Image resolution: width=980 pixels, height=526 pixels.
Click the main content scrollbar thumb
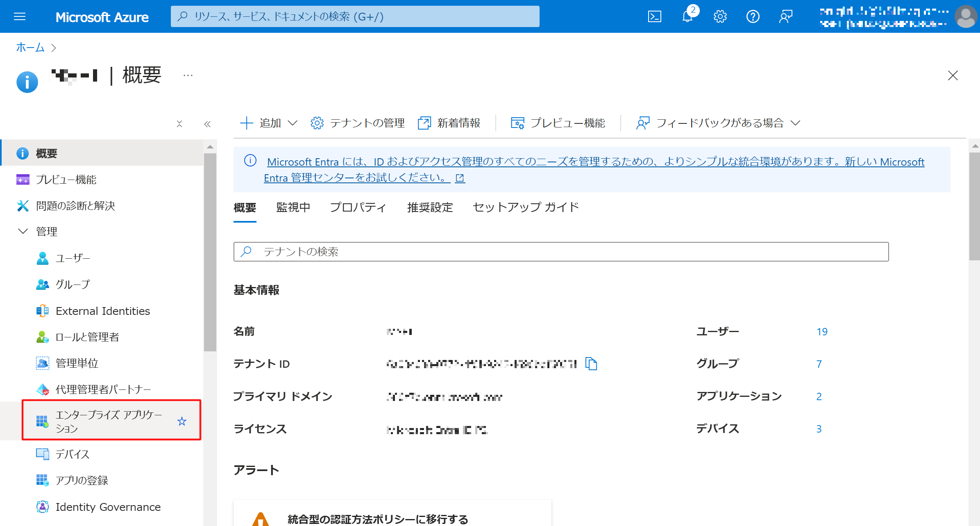(975, 206)
